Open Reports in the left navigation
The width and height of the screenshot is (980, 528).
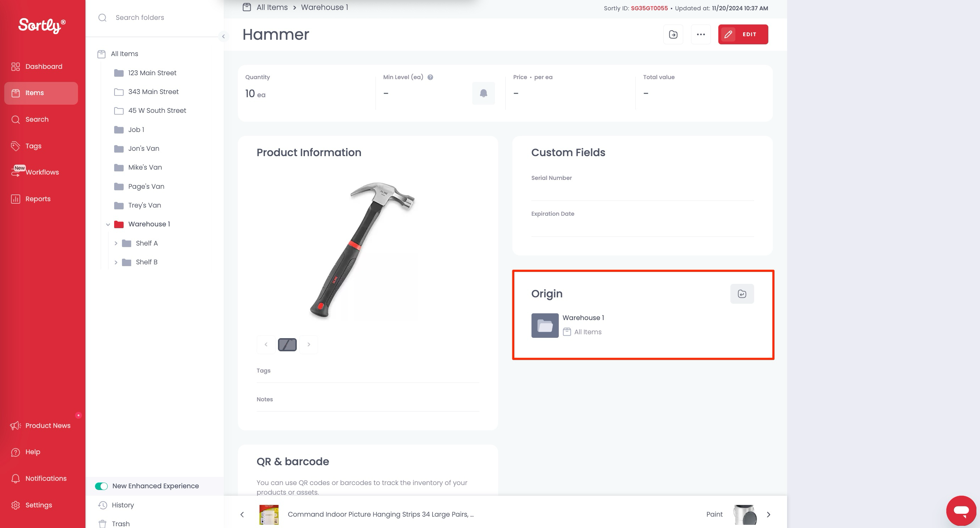point(38,199)
